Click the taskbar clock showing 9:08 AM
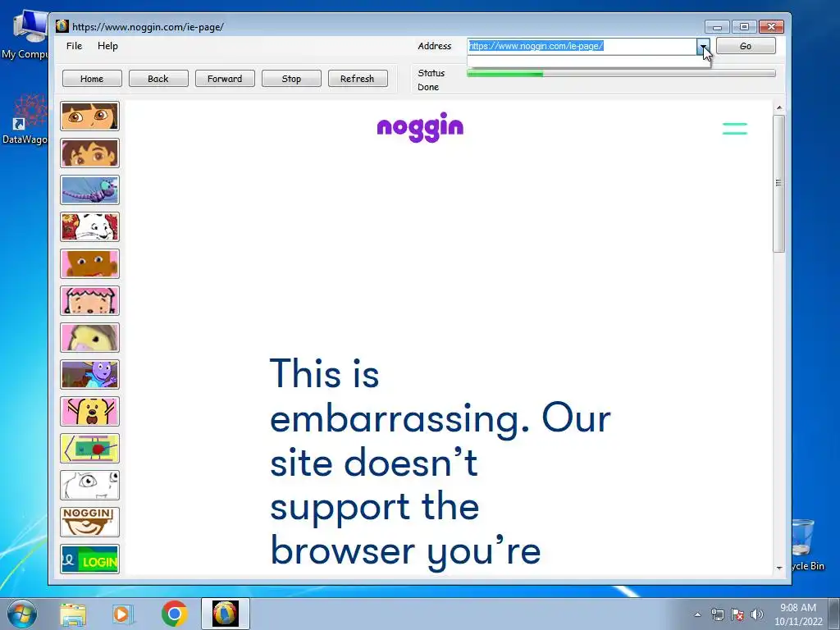The height and width of the screenshot is (630, 840). pos(798,614)
